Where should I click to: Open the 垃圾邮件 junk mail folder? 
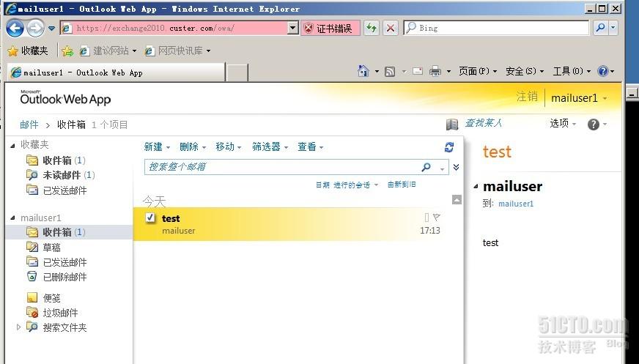(x=52, y=313)
